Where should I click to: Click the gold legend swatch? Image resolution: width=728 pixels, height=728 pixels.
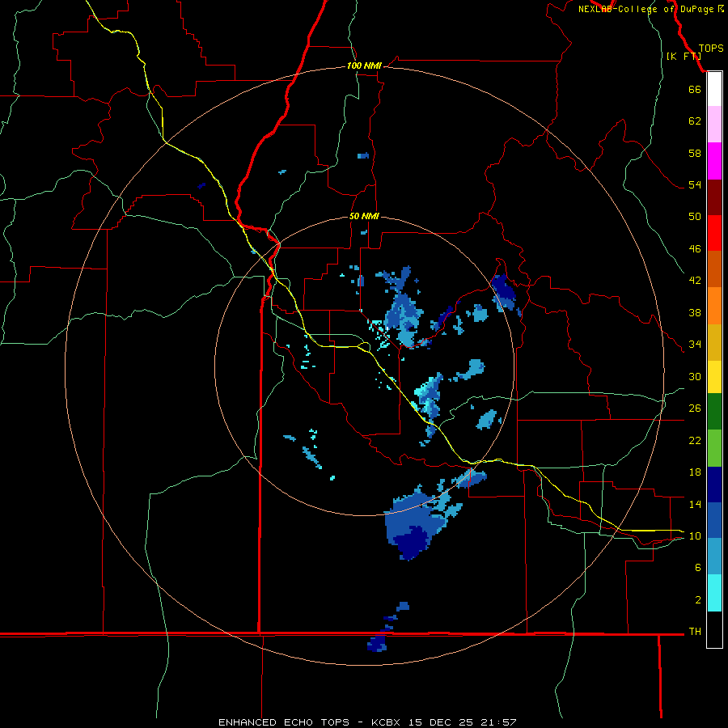pyautogui.click(x=714, y=343)
